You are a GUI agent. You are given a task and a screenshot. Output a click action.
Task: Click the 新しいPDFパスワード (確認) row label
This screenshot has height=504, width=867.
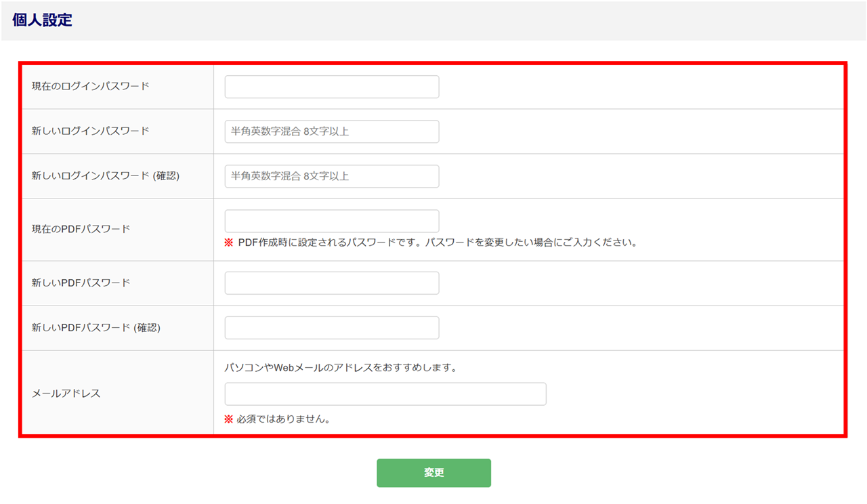96,327
